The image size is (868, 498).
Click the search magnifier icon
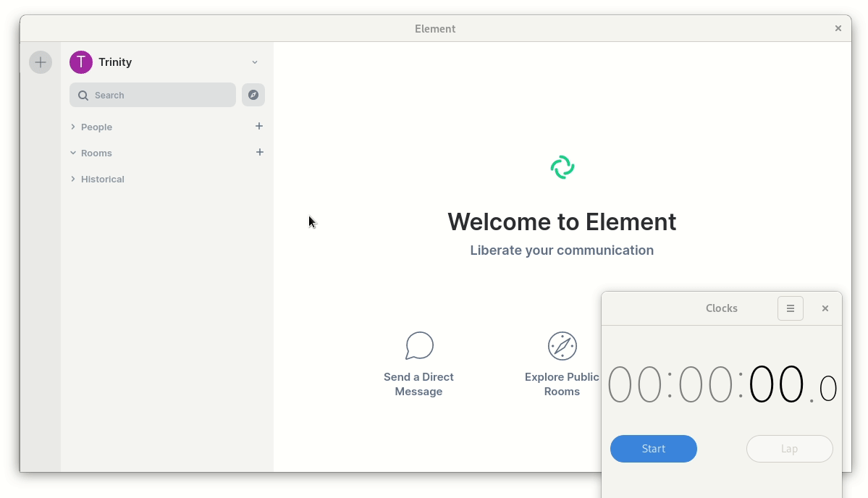click(83, 95)
